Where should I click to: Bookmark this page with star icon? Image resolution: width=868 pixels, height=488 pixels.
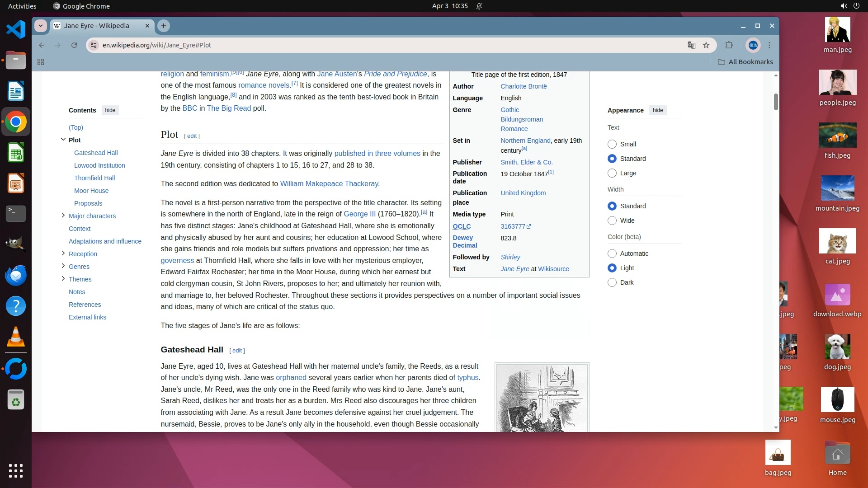(706, 45)
